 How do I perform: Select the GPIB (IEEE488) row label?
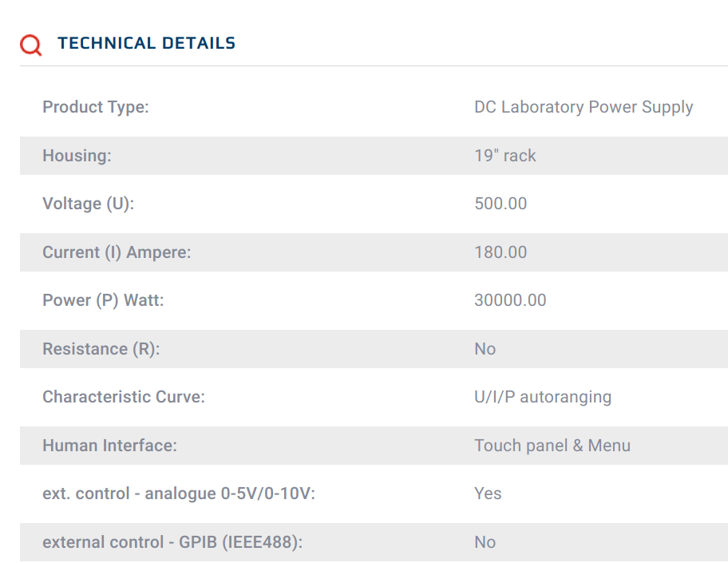coord(172,542)
